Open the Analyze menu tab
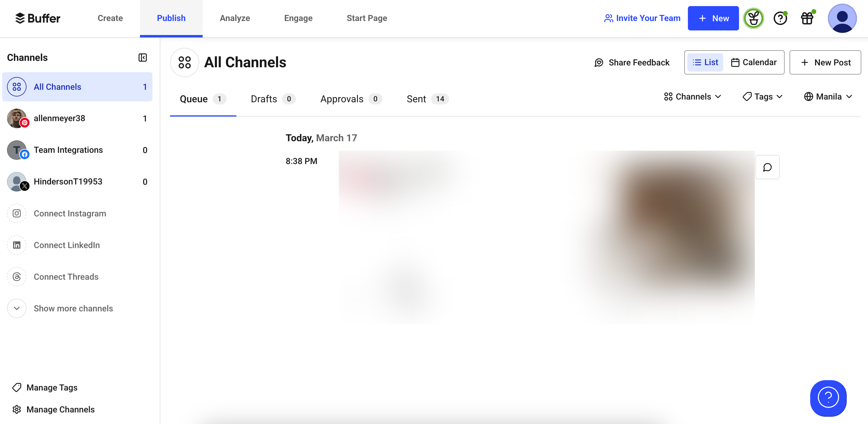 pos(235,18)
